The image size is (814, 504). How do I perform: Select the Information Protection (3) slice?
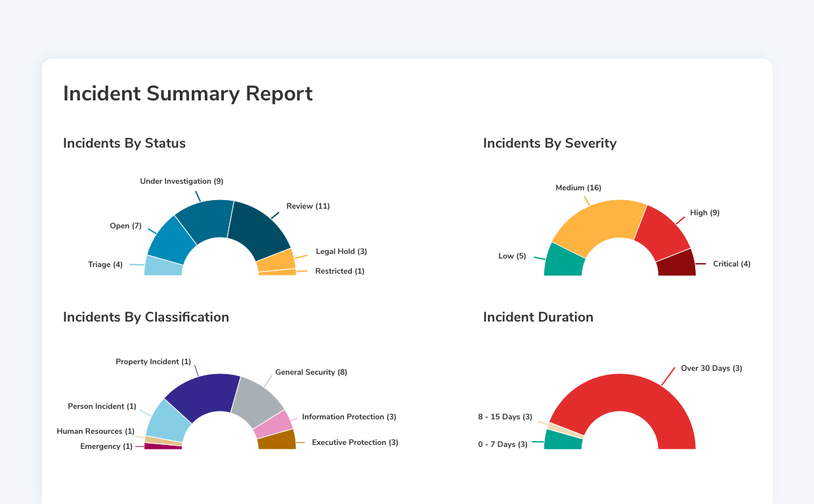pyautogui.click(x=274, y=423)
